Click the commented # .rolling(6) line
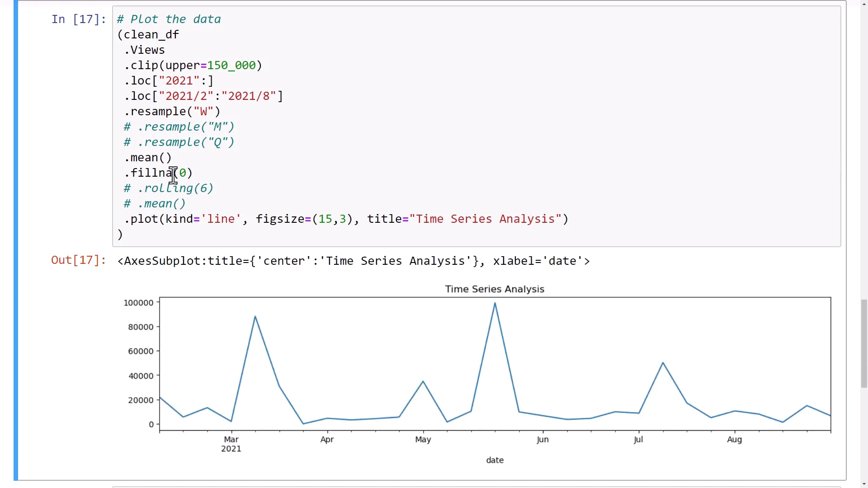The height and width of the screenshot is (488, 868). pos(168,188)
